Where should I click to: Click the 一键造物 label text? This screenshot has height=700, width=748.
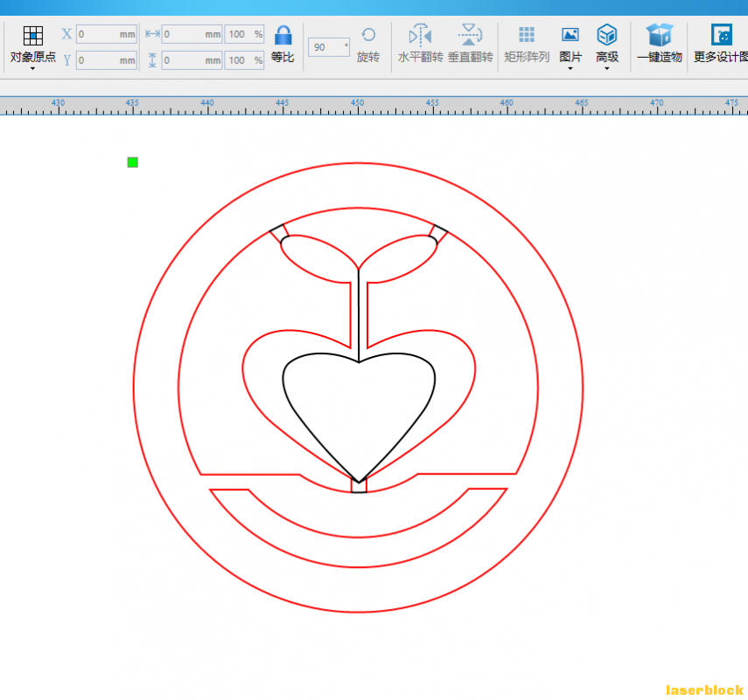pos(660,57)
